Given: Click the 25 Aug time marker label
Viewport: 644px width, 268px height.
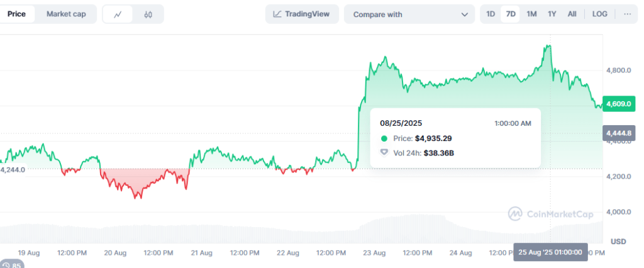Looking at the screenshot, I should (550, 252).
